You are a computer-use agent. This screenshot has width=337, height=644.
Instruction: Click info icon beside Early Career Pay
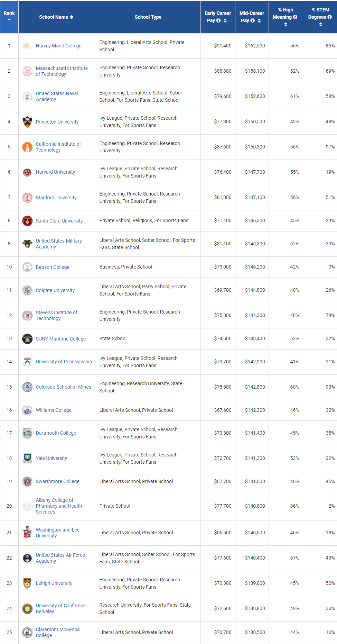[x=218, y=21]
